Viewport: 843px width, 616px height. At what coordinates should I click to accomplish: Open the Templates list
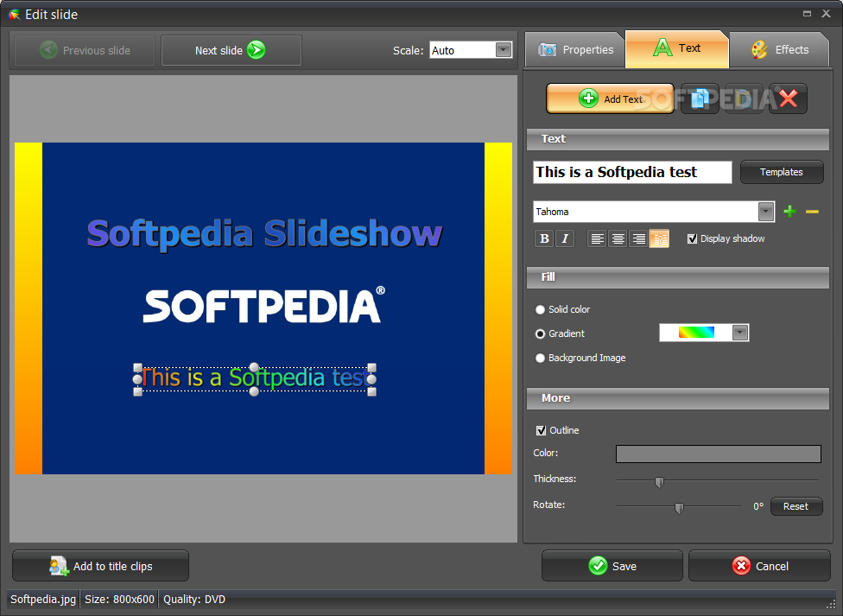781,172
